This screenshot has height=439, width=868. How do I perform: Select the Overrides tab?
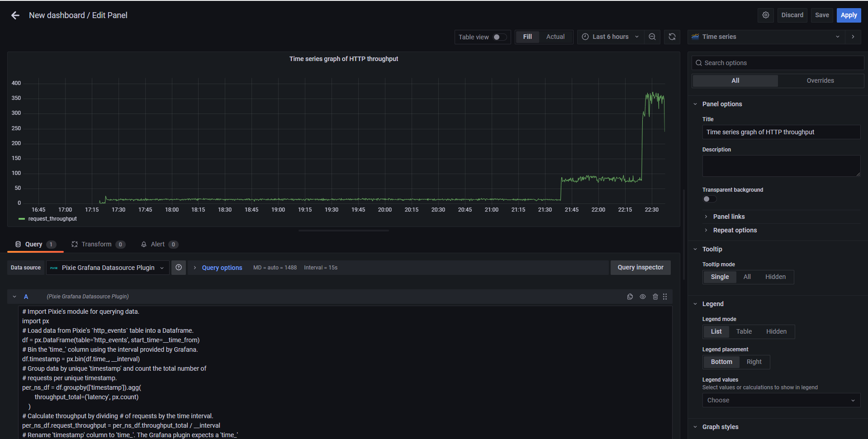point(820,80)
